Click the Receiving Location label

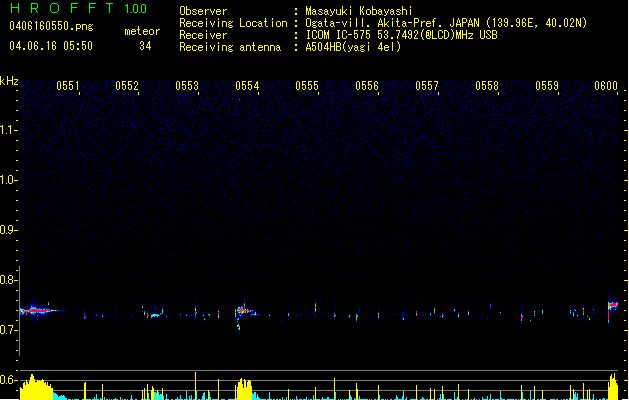pos(233,23)
